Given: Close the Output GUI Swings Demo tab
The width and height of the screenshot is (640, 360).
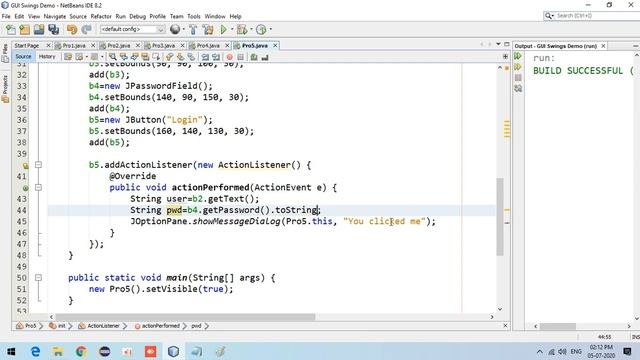Looking at the screenshot, I should pyautogui.click(x=603, y=46).
